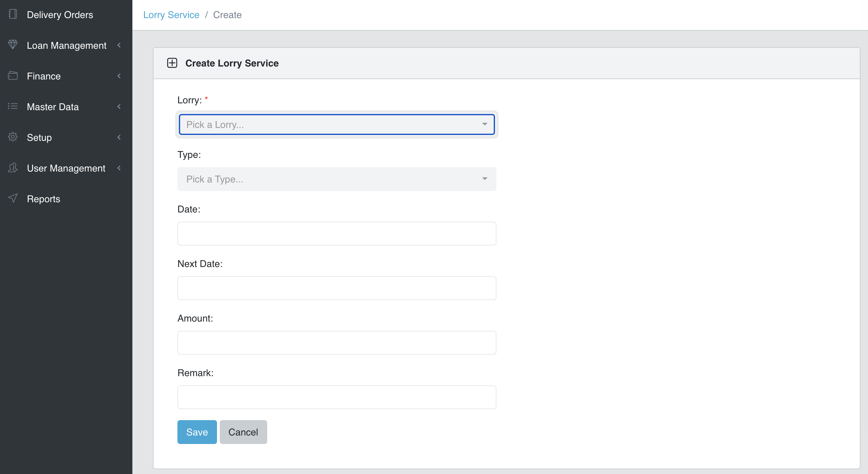Click the Delivery Orders notebook icon
The image size is (868, 474).
click(13, 14)
